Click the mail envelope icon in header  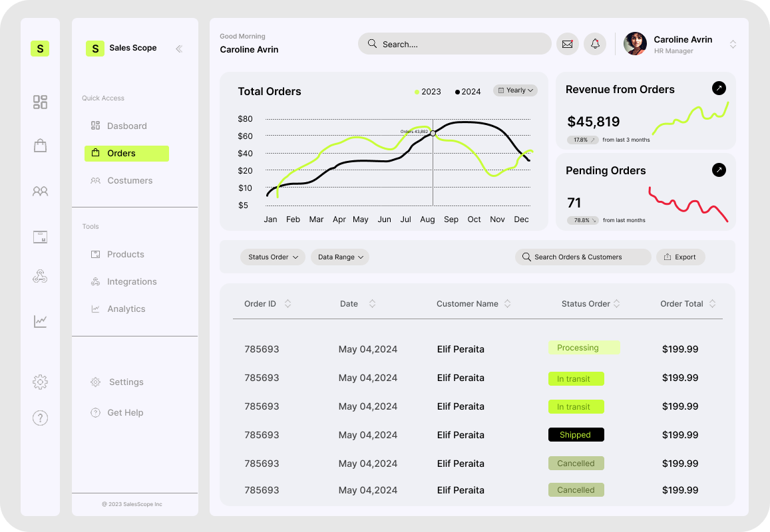point(567,44)
